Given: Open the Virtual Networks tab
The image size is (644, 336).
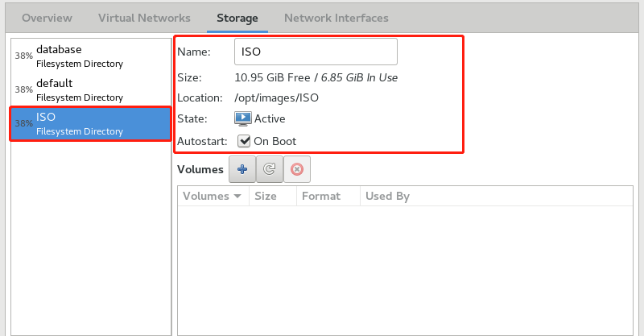Looking at the screenshot, I should (x=144, y=18).
